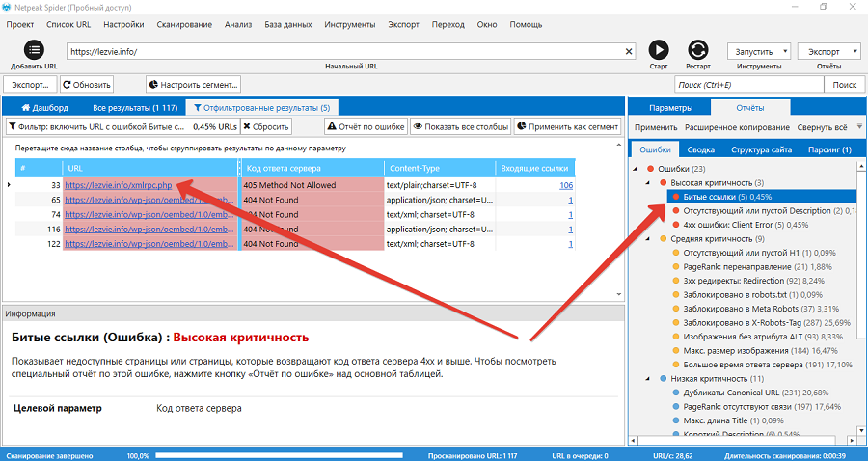Viewport: 868px width, 461px height.
Task: Click URL link in row 65
Action: coord(149,200)
